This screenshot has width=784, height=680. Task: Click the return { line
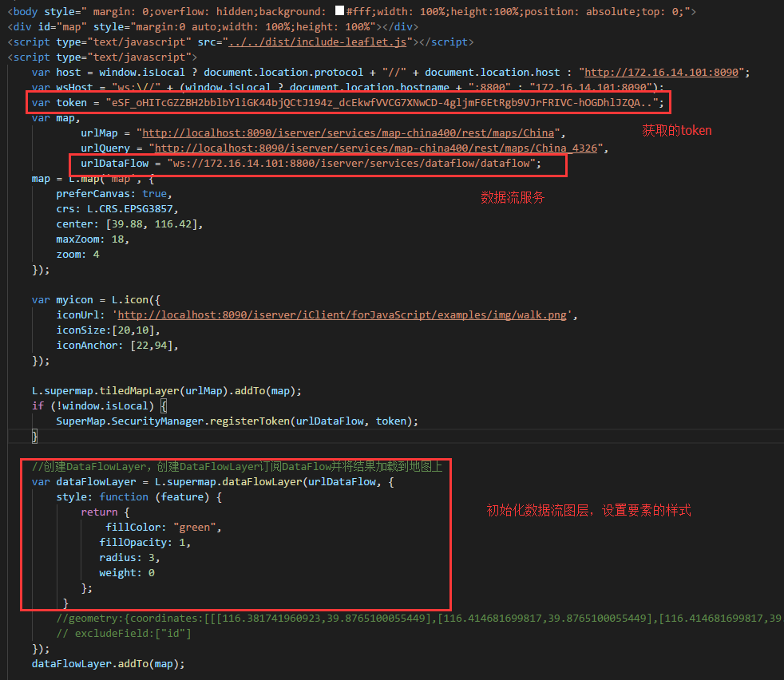(105, 512)
